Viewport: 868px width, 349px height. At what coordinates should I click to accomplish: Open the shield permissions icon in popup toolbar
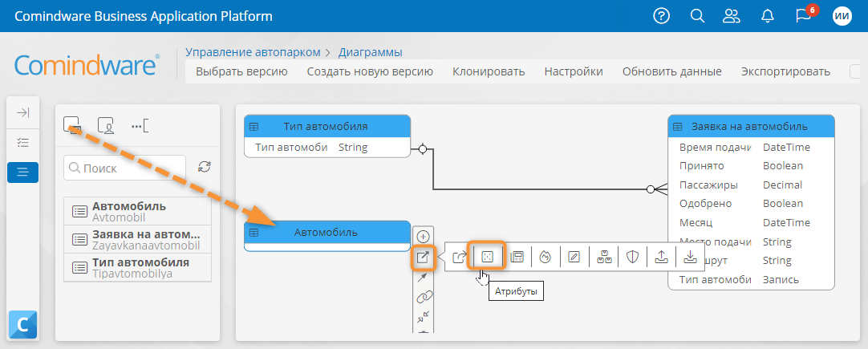(x=632, y=257)
